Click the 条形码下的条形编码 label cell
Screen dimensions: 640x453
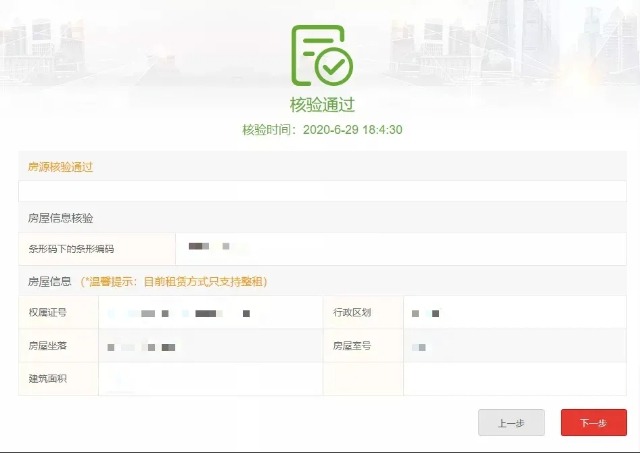click(97, 249)
